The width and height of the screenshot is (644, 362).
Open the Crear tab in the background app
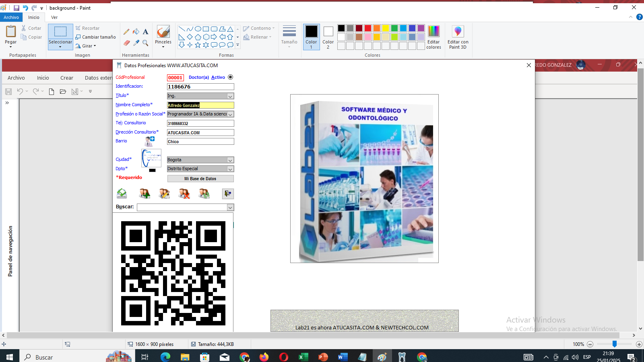[x=67, y=78]
